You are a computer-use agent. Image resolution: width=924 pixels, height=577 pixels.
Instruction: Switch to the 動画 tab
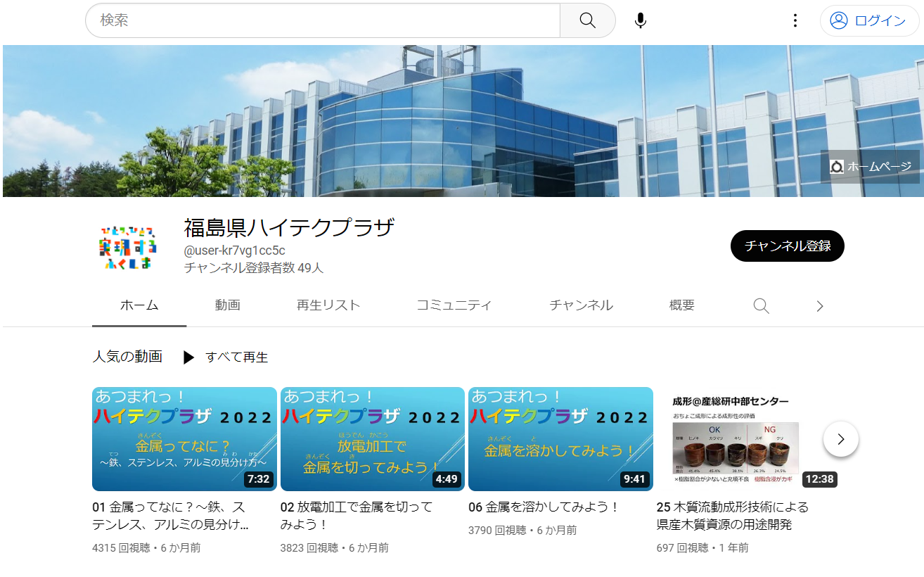point(228,305)
